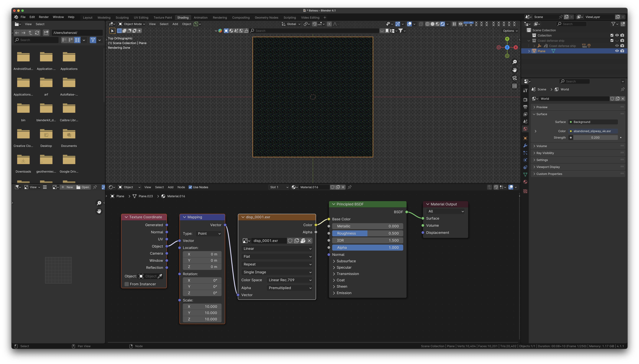Toggle viewport overlays on or off

[x=409, y=24]
